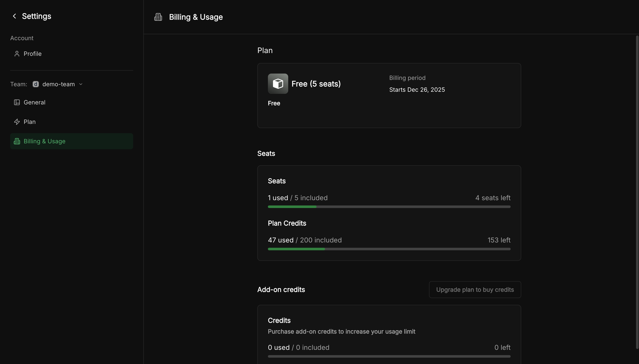Click Upgrade plan to buy credits button
The height and width of the screenshot is (364, 639).
point(475,290)
